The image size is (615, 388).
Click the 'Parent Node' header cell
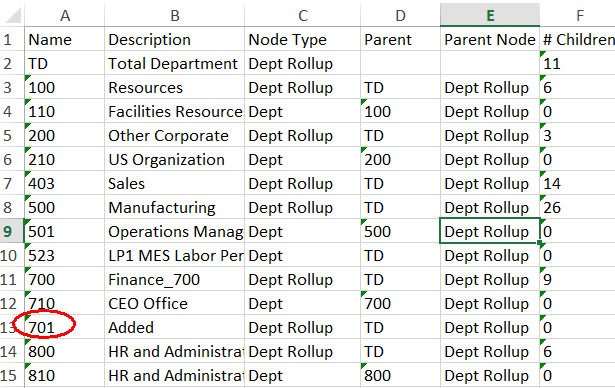coord(490,40)
